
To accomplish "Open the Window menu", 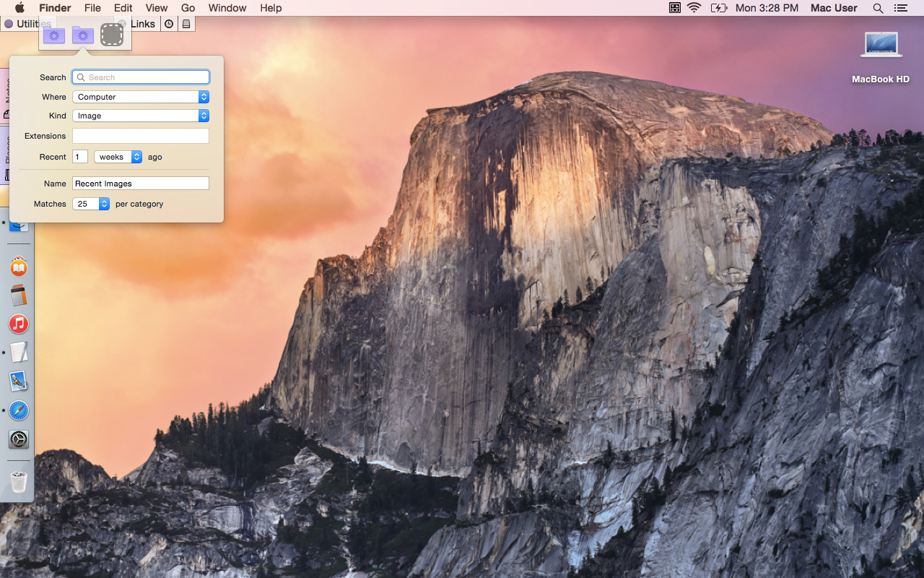I will (227, 8).
